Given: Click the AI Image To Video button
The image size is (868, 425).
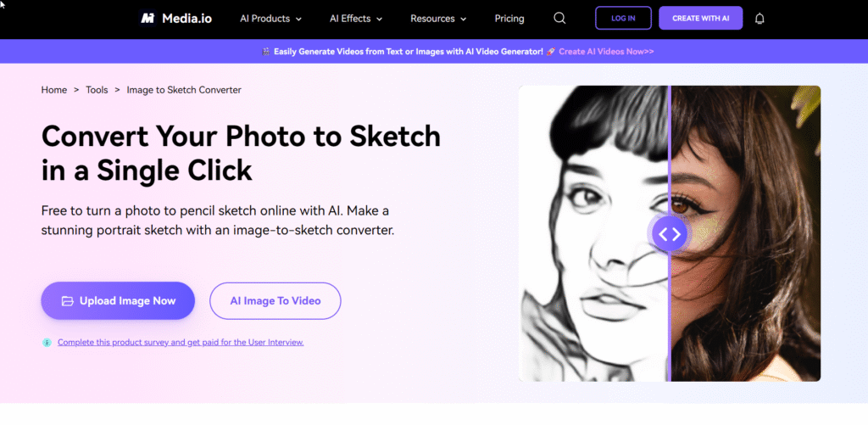Looking at the screenshot, I should [275, 301].
